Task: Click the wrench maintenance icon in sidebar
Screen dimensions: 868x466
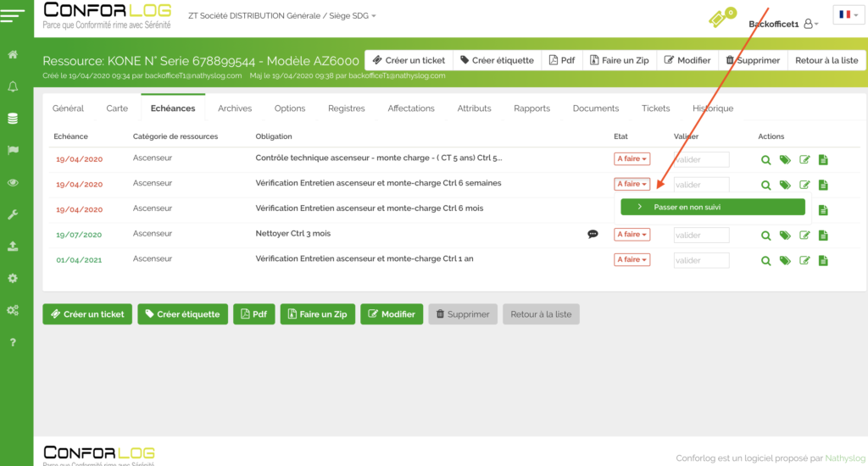Action: pos(13,215)
